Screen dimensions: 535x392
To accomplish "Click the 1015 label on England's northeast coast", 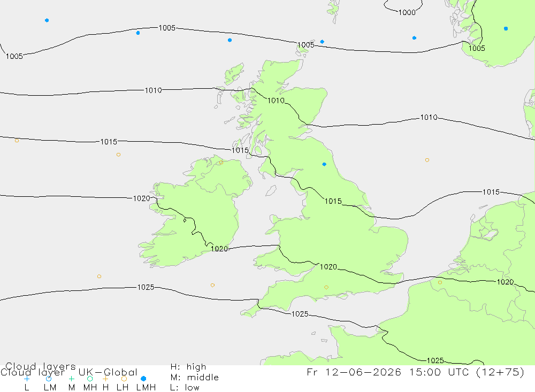I will (x=333, y=201).
